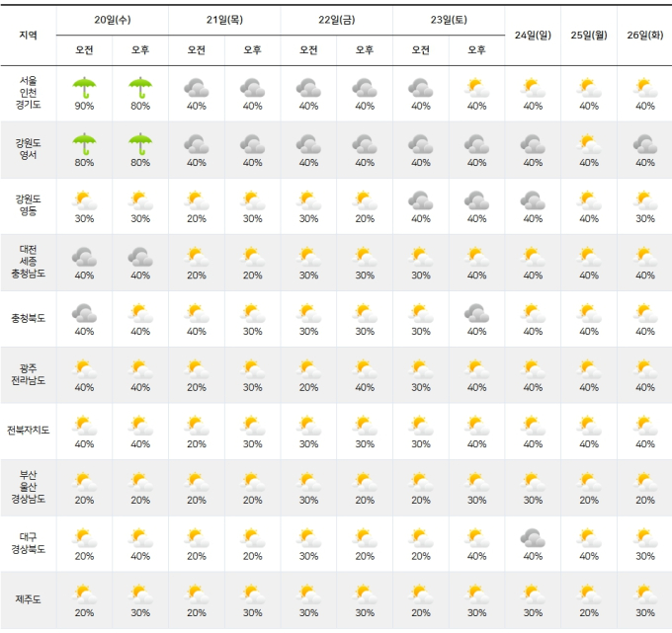This screenshot has width=672, height=633.
Task: Click 대구 경상북도 cloudy icon for 24일
Action: pyautogui.click(x=533, y=538)
